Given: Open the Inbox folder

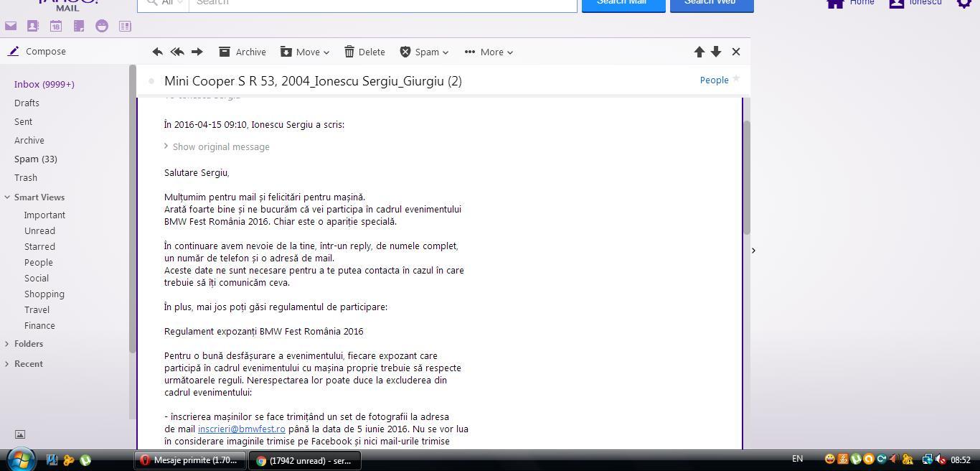Looking at the screenshot, I should pyautogui.click(x=44, y=84).
